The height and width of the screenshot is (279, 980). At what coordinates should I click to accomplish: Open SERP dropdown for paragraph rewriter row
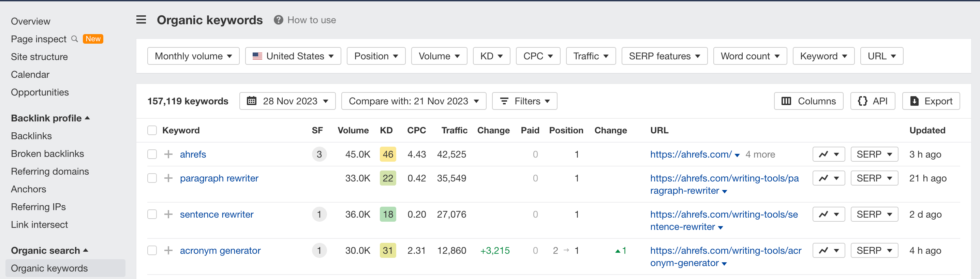pyautogui.click(x=874, y=178)
